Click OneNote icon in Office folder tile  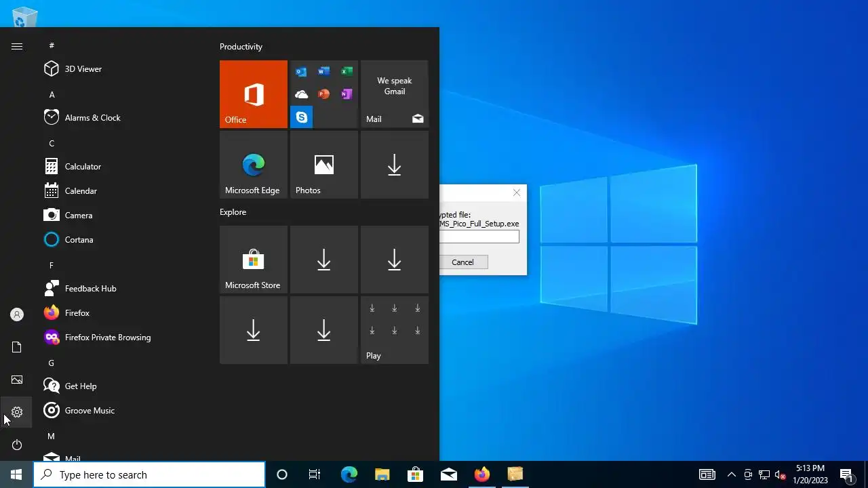pyautogui.click(x=347, y=94)
